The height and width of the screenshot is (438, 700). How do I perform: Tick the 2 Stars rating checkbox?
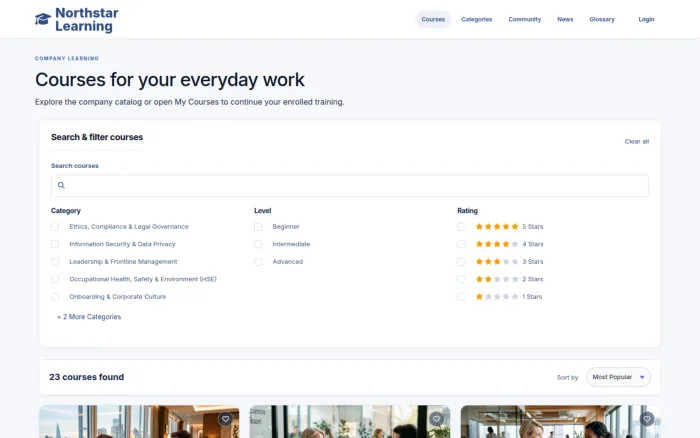(x=461, y=279)
